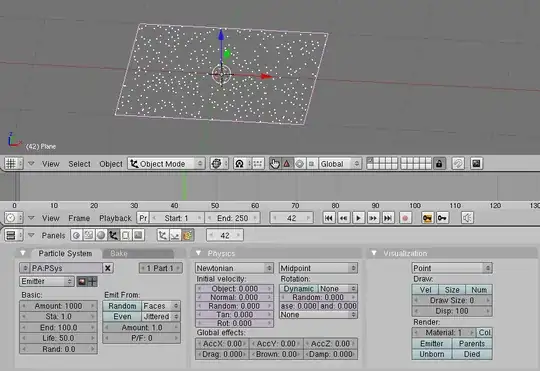Image resolution: width=540 pixels, height=371 pixels.
Task: Switch to the Script context icon
Action: pyautogui.click(x=89, y=235)
